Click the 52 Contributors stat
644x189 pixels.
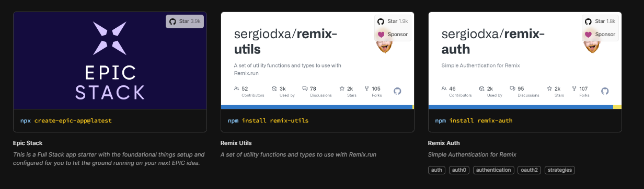click(x=249, y=92)
